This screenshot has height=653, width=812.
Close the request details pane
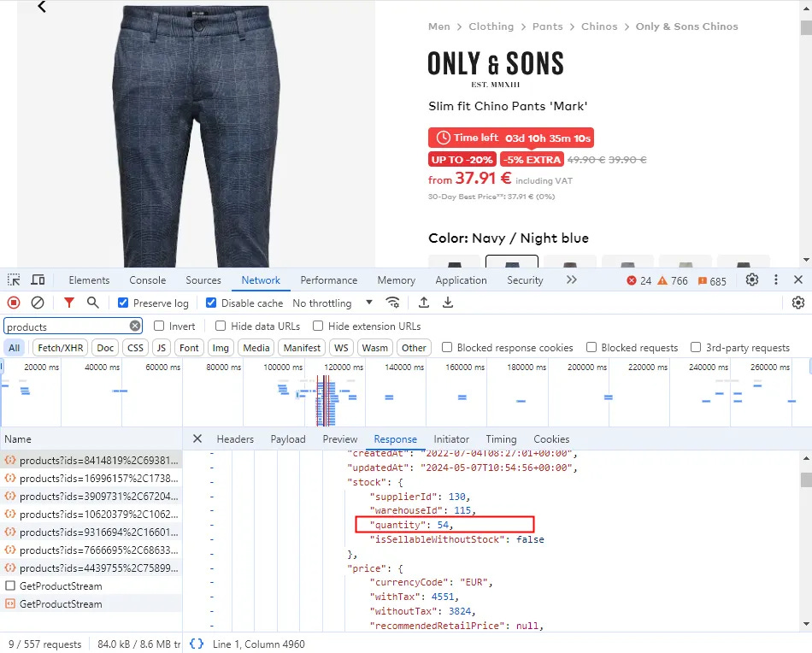click(x=197, y=438)
